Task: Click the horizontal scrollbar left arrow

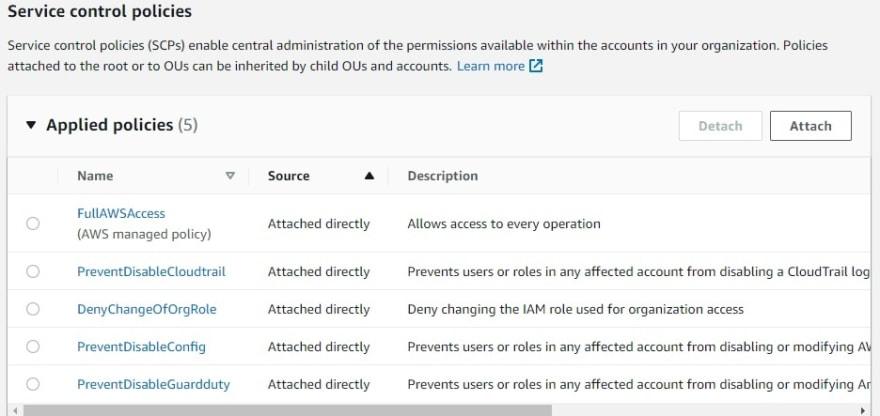Action: (x=15, y=411)
